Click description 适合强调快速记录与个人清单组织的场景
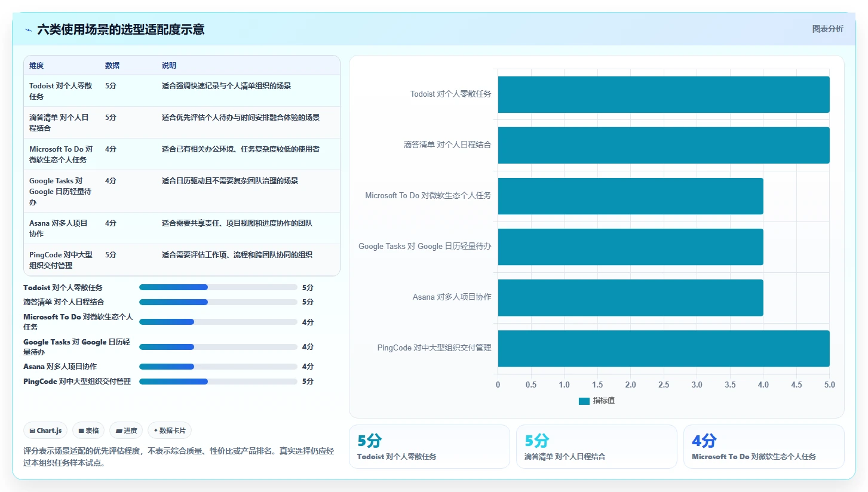The height and width of the screenshot is (492, 868). click(x=226, y=86)
